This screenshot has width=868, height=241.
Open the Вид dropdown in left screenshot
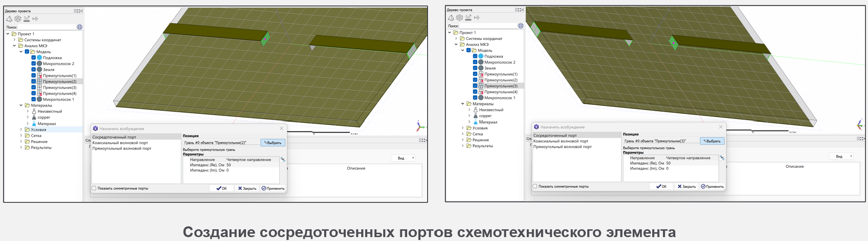(403, 158)
